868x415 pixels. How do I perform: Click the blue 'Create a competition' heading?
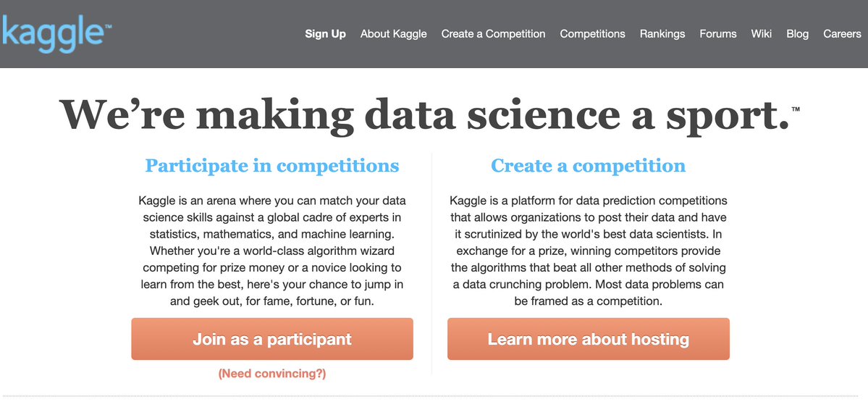(x=588, y=166)
